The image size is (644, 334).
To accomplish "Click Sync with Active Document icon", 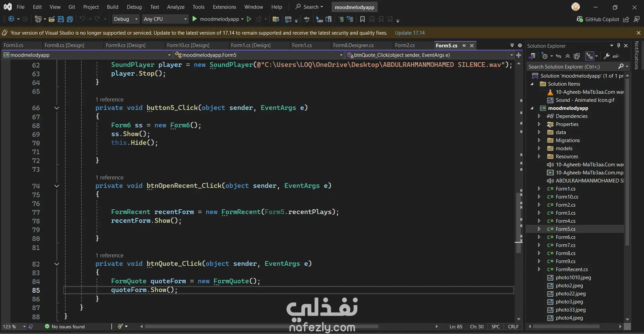I will pyautogui.click(x=559, y=56).
